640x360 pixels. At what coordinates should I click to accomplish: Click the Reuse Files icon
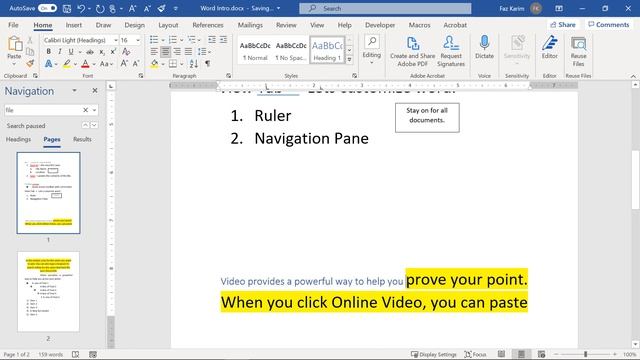point(578,43)
